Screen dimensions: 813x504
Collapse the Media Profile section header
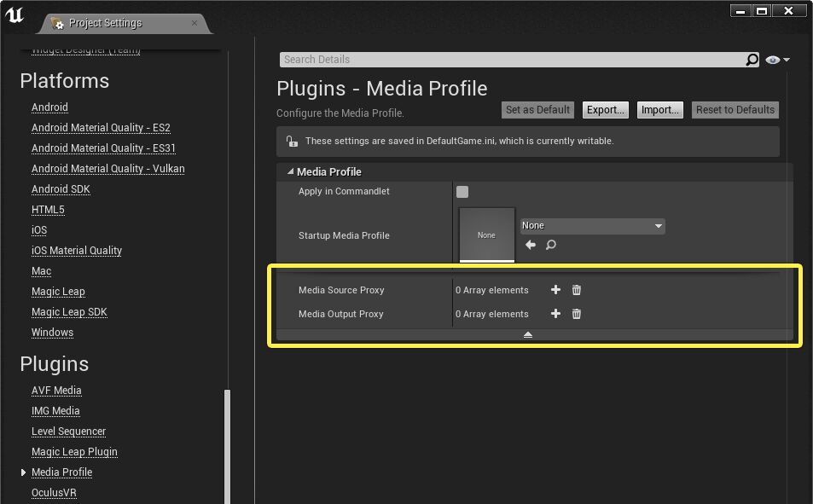(x=290, y=171)
